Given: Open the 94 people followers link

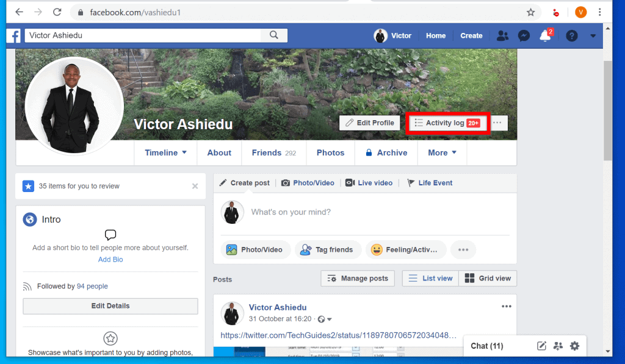Looking at the screenshot, I should [x=92, y=287].
